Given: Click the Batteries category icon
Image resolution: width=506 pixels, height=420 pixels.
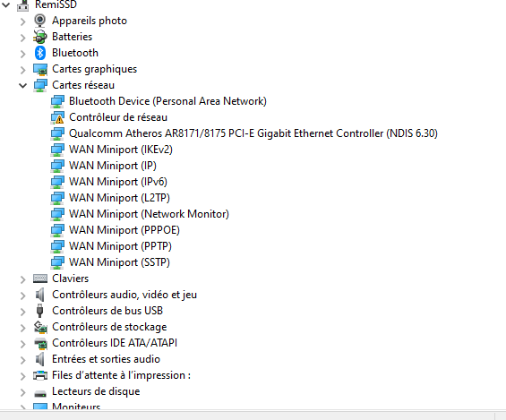Looking at the screenshot, I should coord(40,37).
